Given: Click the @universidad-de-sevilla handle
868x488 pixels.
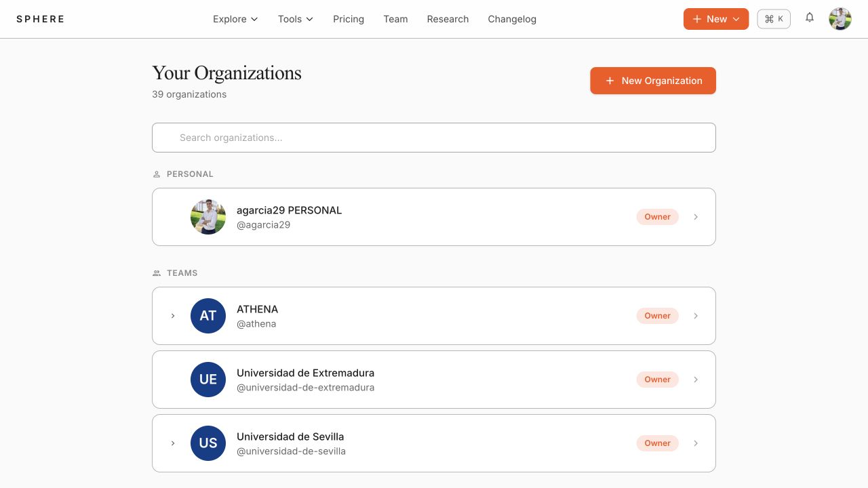Looking at the screenshot, I should [x=291, y=451].
